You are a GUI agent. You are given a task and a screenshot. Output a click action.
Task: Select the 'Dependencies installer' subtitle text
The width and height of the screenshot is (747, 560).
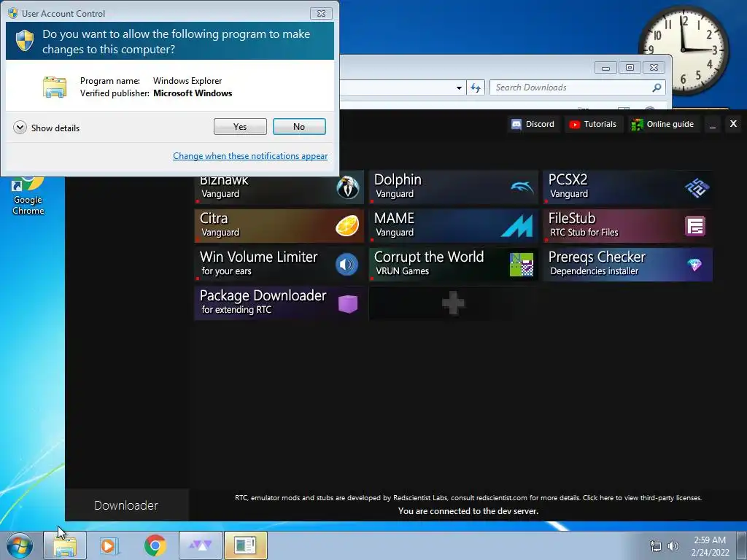point(594,271)
